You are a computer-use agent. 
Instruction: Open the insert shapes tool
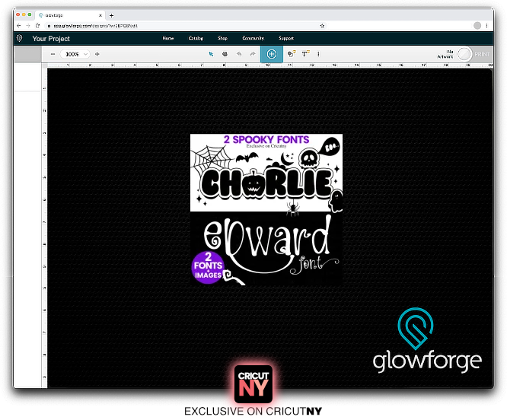coord(292,54)
